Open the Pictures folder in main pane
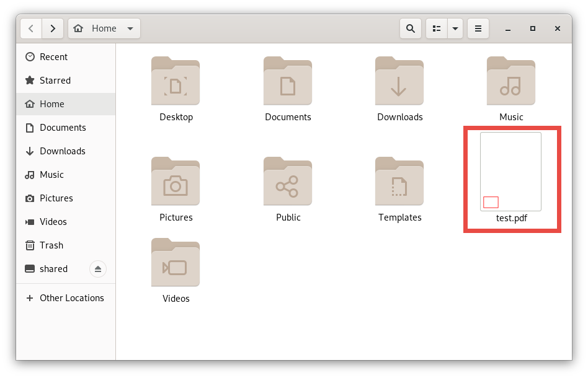Image resolution: width=588 pixels, height=378 pixels. [x=176, y=182]
